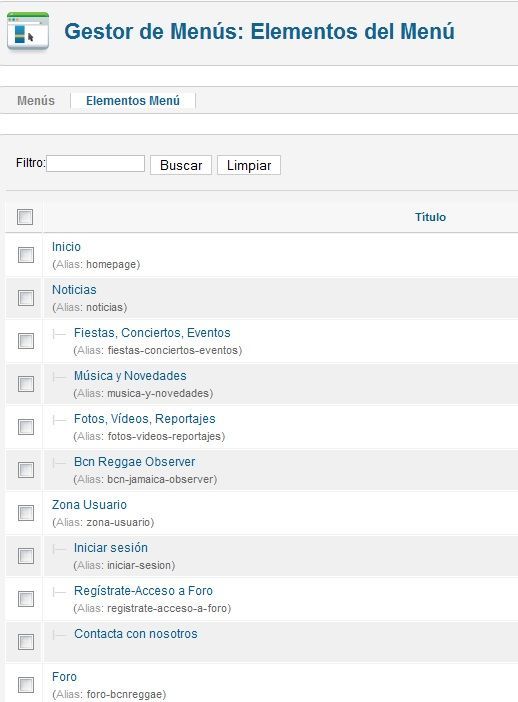
Task: Select the Noticias row checkbox
Action: click(26, 298)
